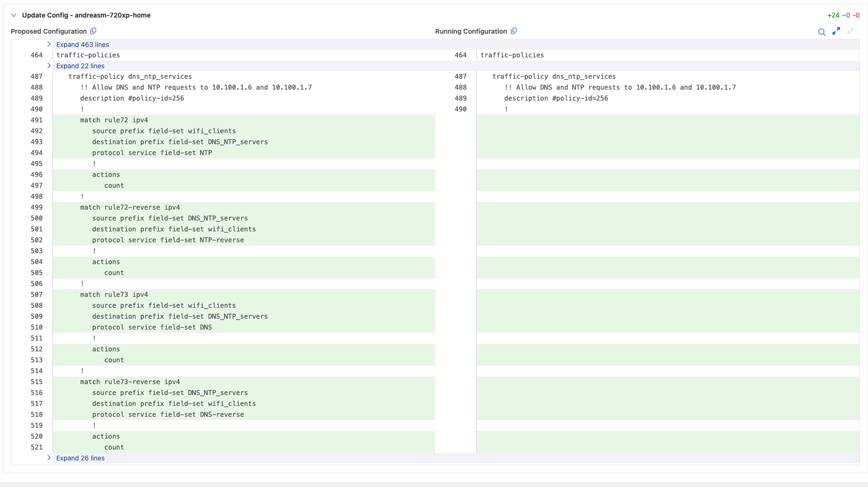This screenshot has width=868, height=487.
Task: Click 'protocol service field-set DNS-reverse' line
Action: pos(168,414)
